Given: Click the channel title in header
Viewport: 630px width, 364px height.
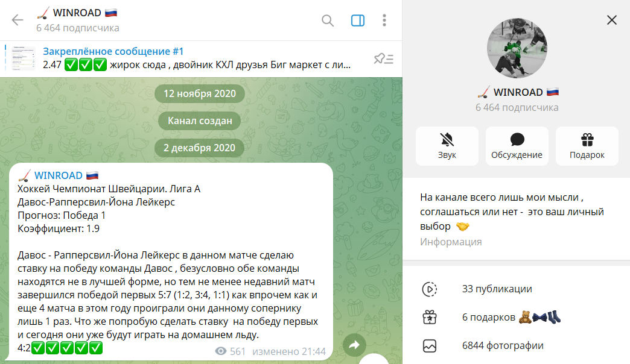Looking at the screenshot, I should tap(77, 13).
